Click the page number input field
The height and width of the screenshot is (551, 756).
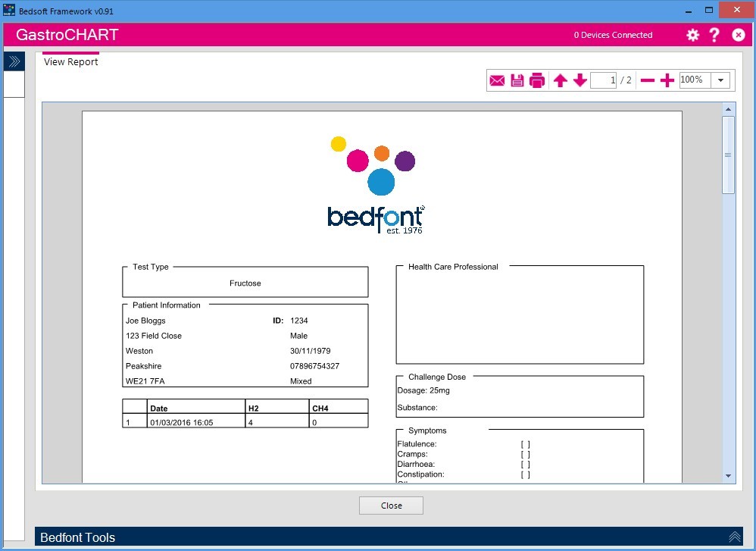pos(603,80)
